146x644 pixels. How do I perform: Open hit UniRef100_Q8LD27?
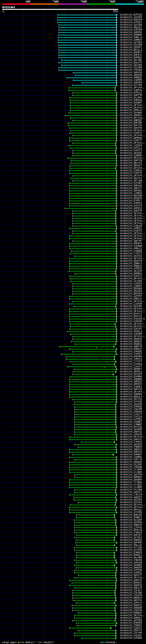click(x=131, y=27)
